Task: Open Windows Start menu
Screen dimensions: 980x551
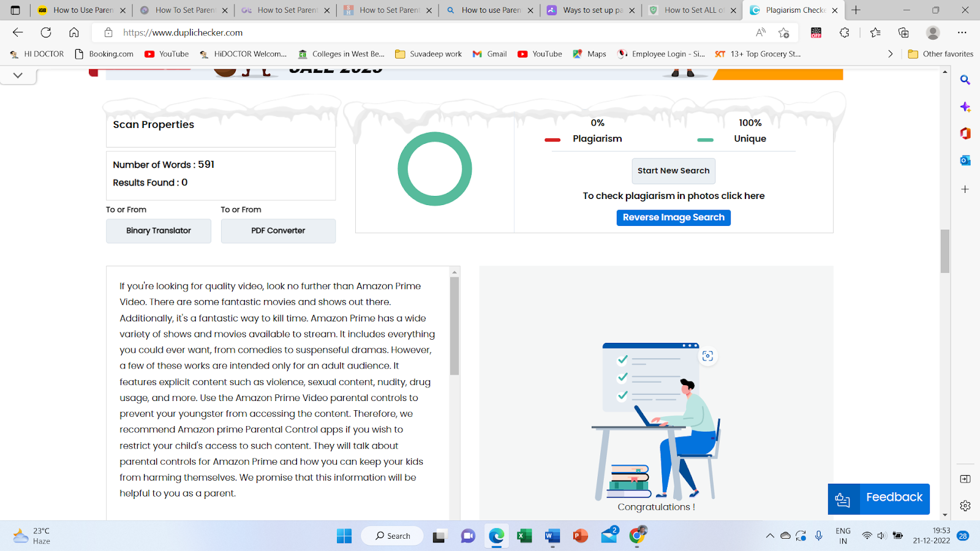Action: coord(344,536)
